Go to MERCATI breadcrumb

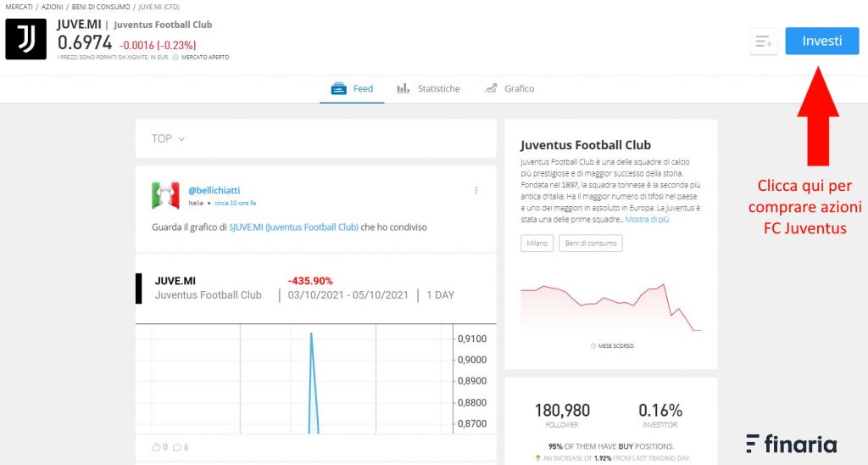[19, 7]
